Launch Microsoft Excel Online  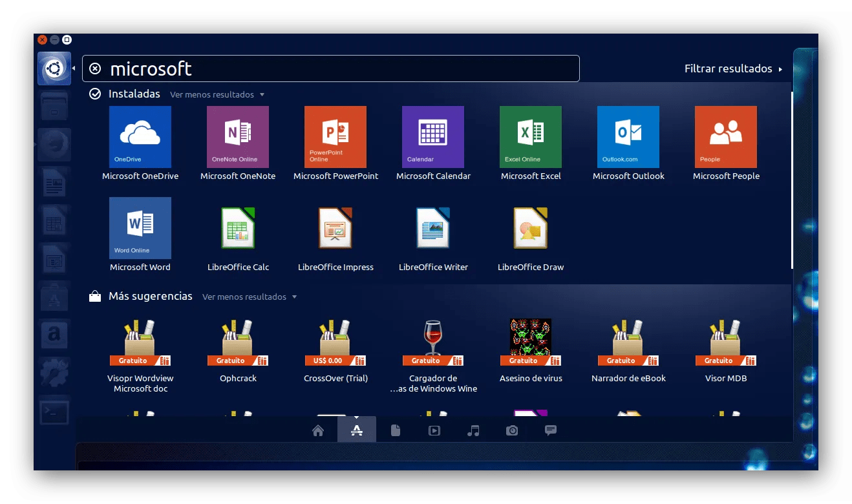531,137
